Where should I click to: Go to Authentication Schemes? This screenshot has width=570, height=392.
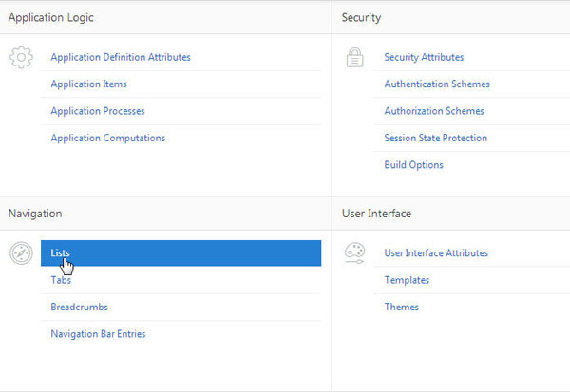(x=437, y=84)
